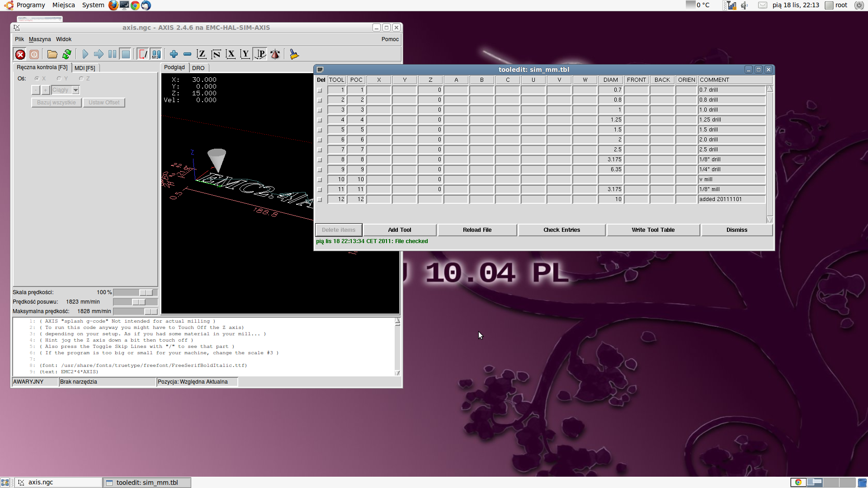Switch to the MDI [F5] tab
868x488 pixels.
pyautogui.click(x=85, y=68)
